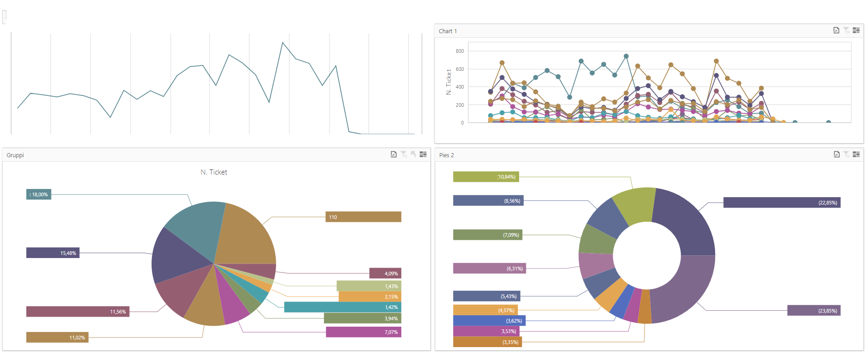
Task: Click Drill Up arrow in Gruppi panel
Action: [413, 154]
